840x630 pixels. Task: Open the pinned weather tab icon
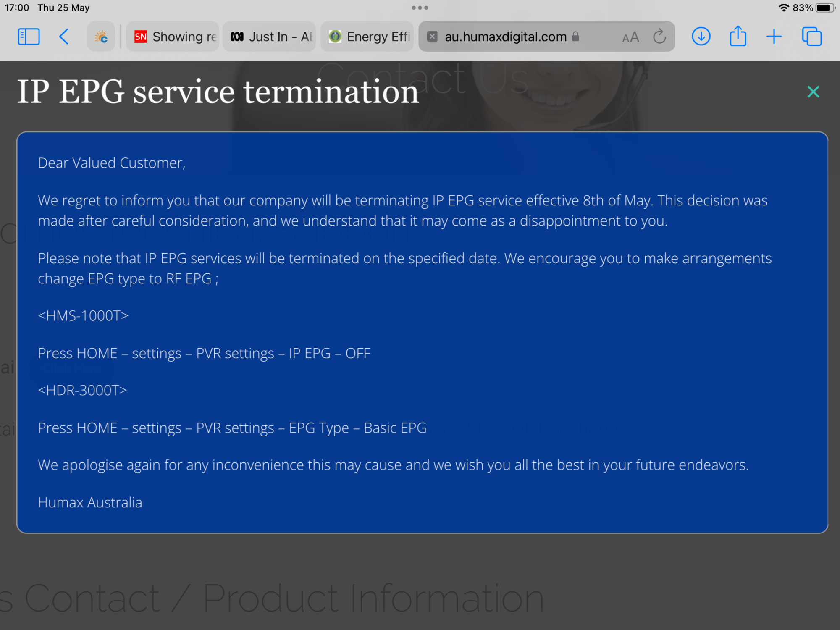click(101, 37)
